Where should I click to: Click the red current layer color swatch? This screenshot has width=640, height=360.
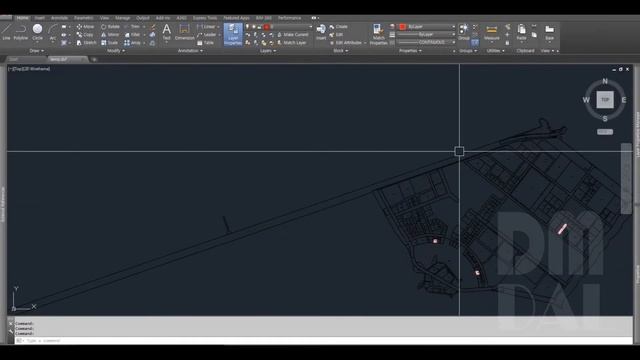(267, 27)
